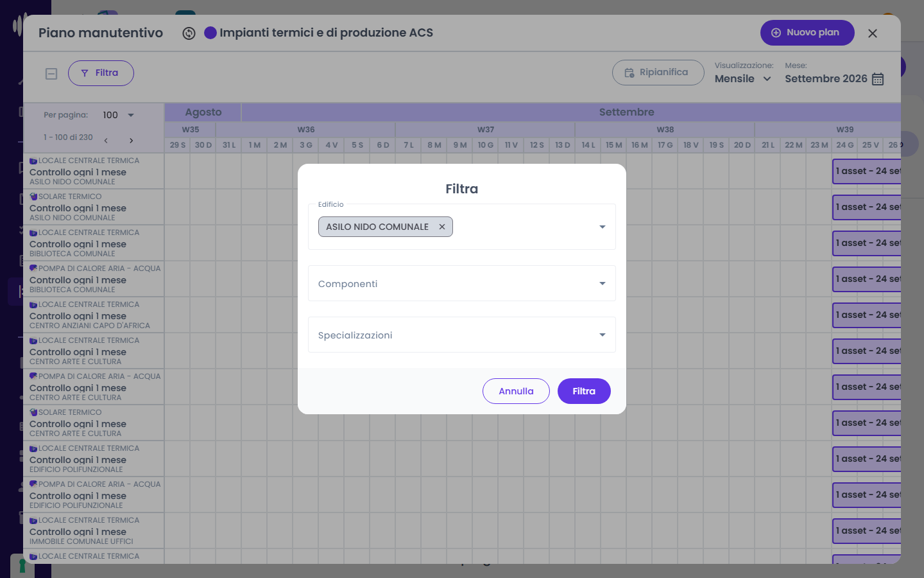Select SOLARE TERMICO row for ASILO NIDO COMUNALE
Image resolution: width=924 pixels, height=578 pixels.
click(x=94, y=207)
